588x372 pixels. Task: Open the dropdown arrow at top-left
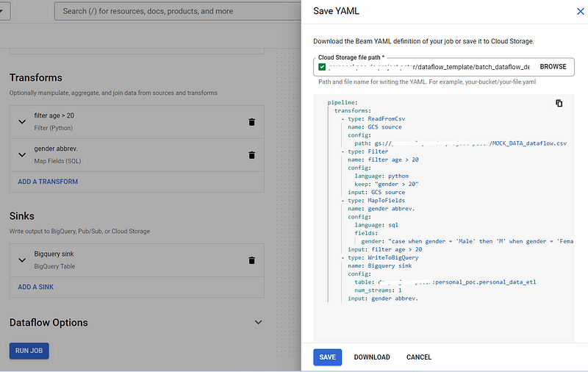[x=4, y=11]
